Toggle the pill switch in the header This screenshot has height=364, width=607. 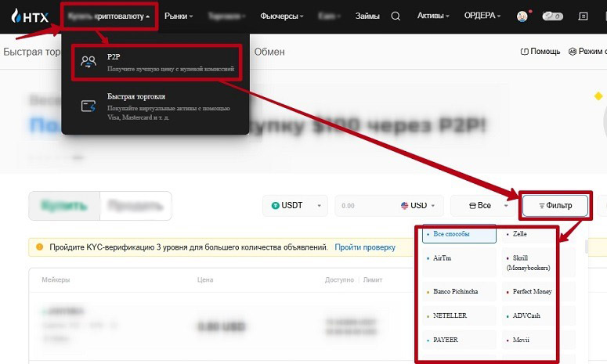(x=552, y=16)
